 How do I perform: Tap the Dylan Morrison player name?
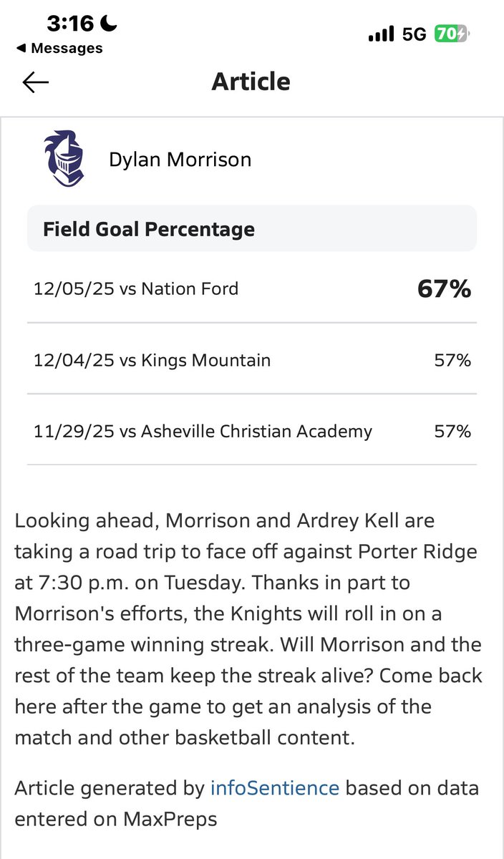tap(180, 159)
